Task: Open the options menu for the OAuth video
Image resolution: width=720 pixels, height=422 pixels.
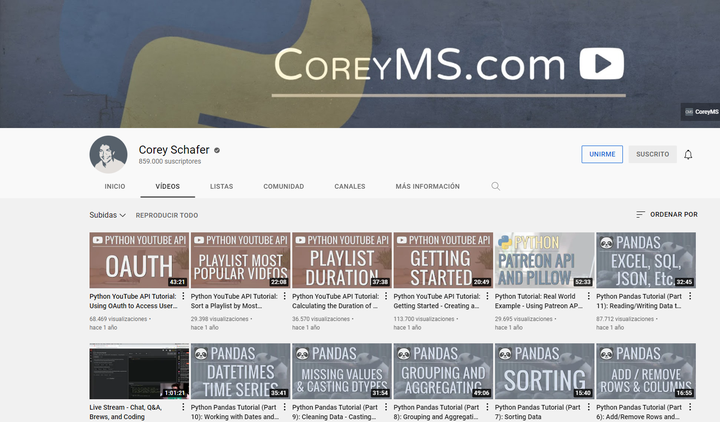Action: tap(183, 296)
